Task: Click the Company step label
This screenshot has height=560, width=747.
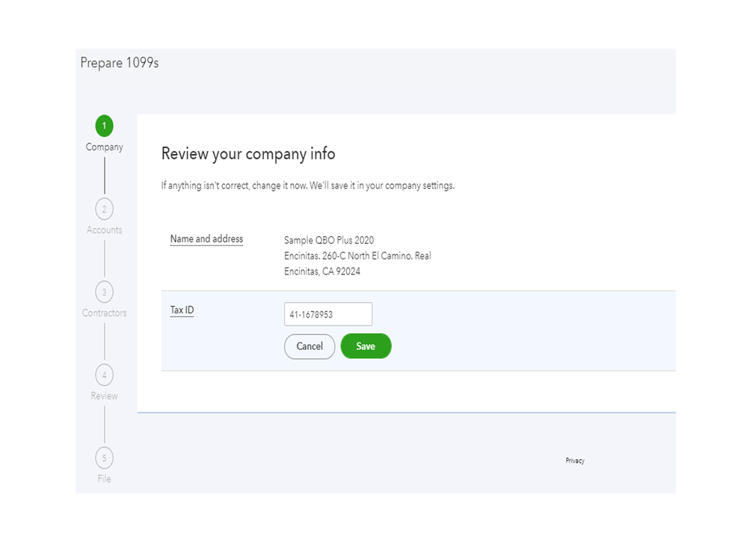Action: pyautogui.click(x=104, y=147)
